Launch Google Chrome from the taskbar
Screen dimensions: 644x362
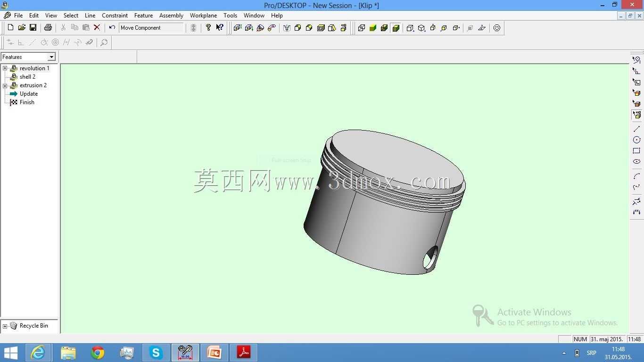tap(98, 353)
